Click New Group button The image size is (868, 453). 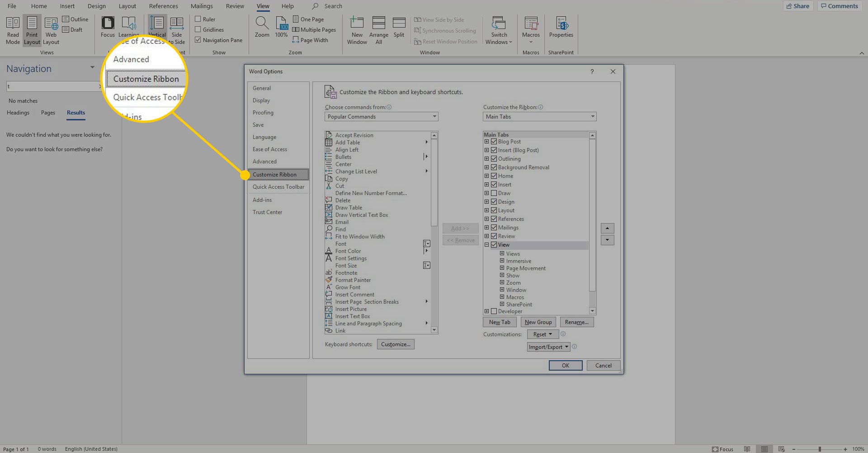coord(538,322)
